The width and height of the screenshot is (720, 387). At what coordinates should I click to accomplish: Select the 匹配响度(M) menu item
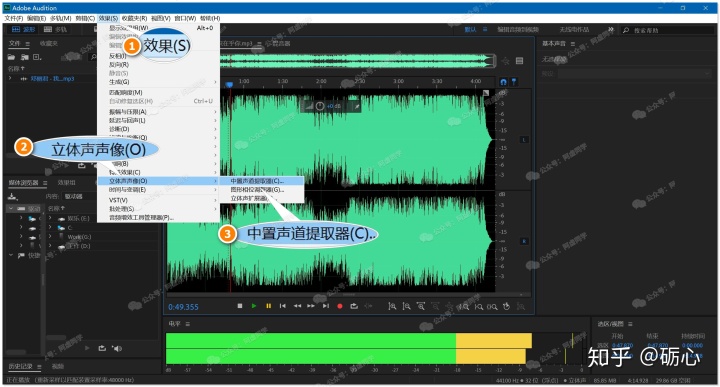click(x=158, y=92)
